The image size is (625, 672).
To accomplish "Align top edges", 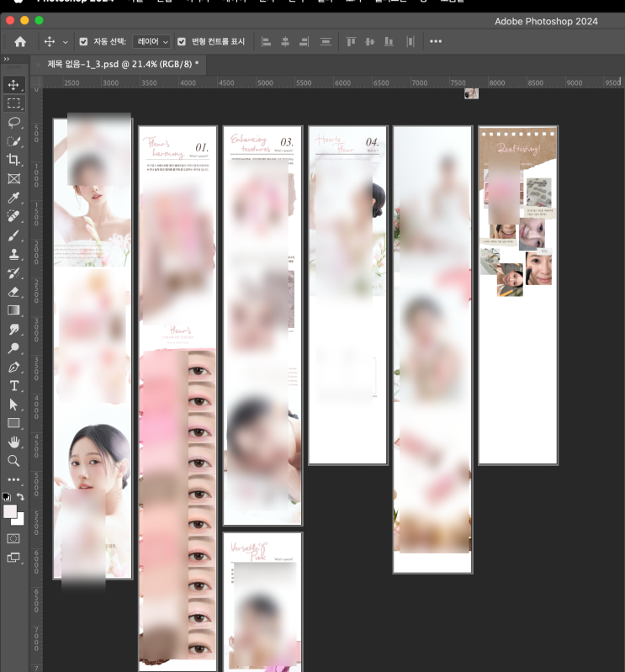I will point(351,41).
